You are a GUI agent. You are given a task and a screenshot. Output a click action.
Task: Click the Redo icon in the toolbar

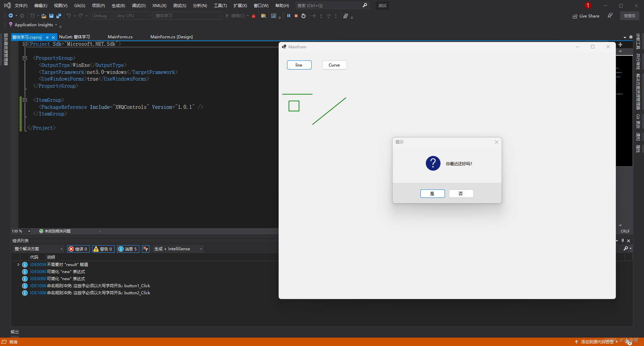click(x=80, y=16)
